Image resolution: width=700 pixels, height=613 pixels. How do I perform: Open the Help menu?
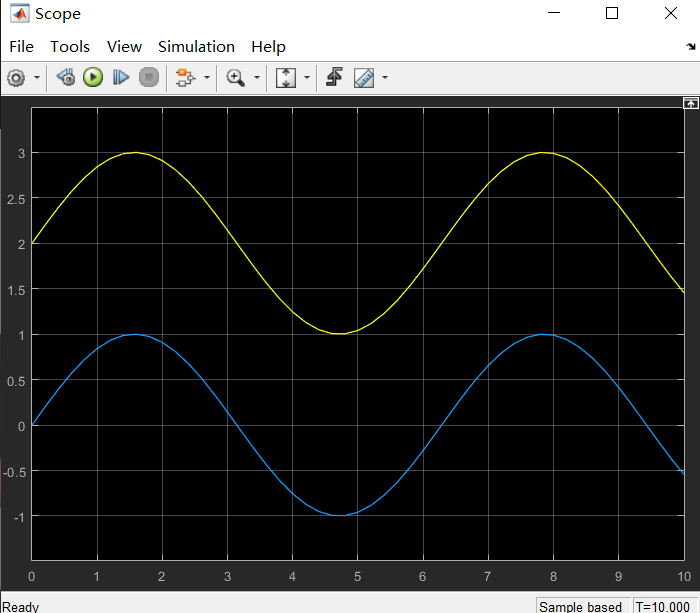point(268,47)
